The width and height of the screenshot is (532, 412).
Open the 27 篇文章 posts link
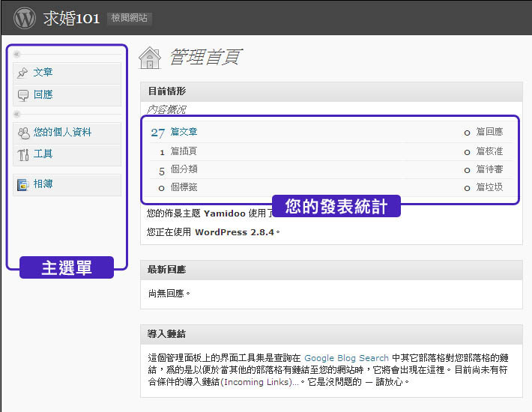[x=184, y=132]
